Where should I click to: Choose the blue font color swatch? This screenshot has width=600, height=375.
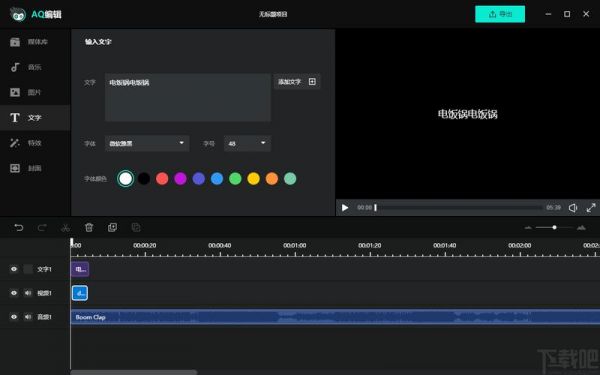pyautogui.click(x=217, y=178)
